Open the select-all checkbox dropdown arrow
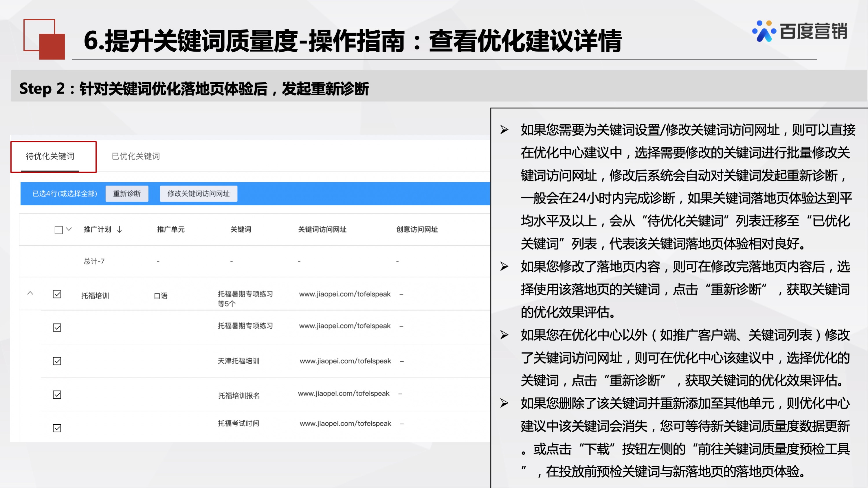Screen dimensions: 868x488 tap(69, 229)
